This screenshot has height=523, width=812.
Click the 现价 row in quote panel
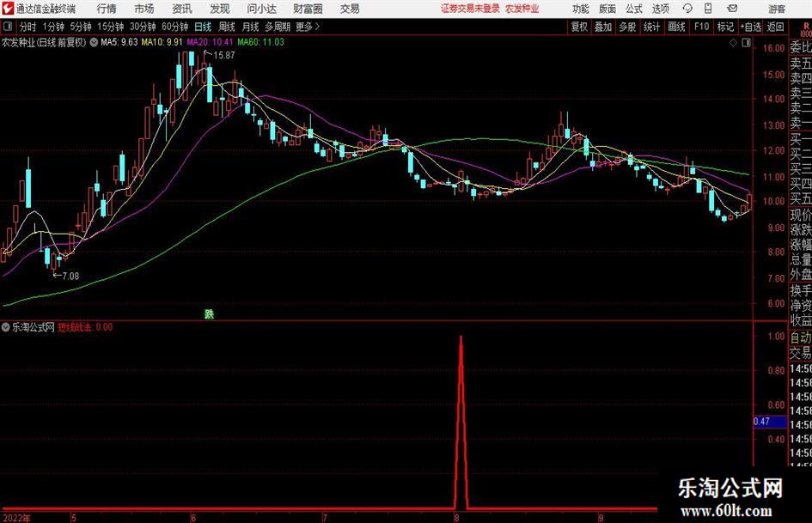pyautogui.click(x=801, y=215)
